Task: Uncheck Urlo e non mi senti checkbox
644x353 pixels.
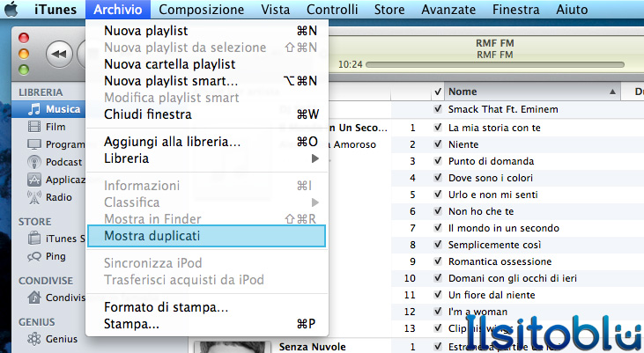Action: coord(438,195)
